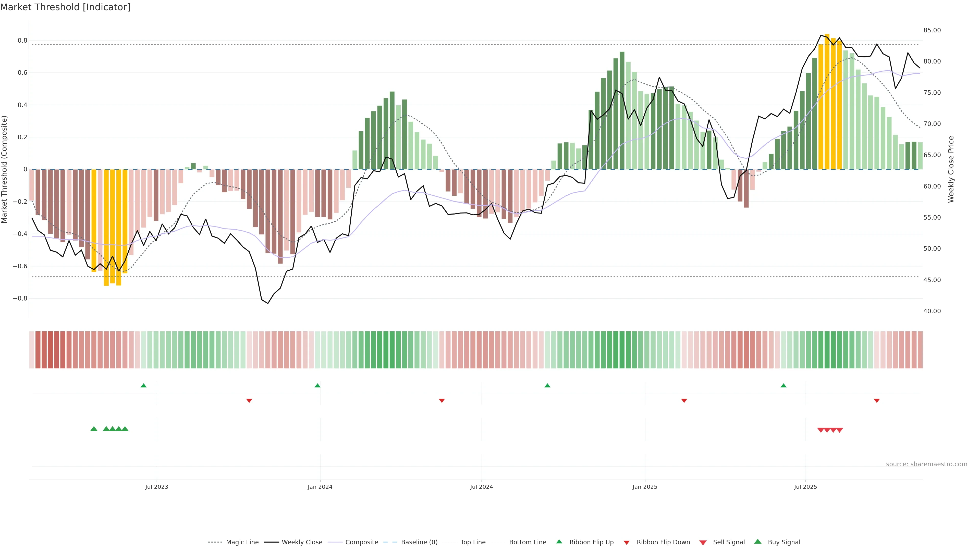Click Ribbon Flip Down legend triangle icon
The height and width of the screenshot is (551, 980).
click(627, 543)
